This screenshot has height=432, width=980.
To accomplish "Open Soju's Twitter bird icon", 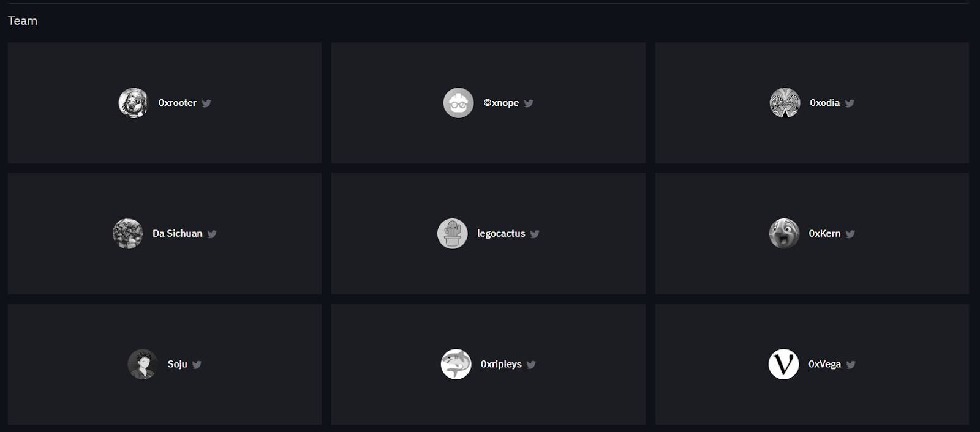I will tap(197, 365).
